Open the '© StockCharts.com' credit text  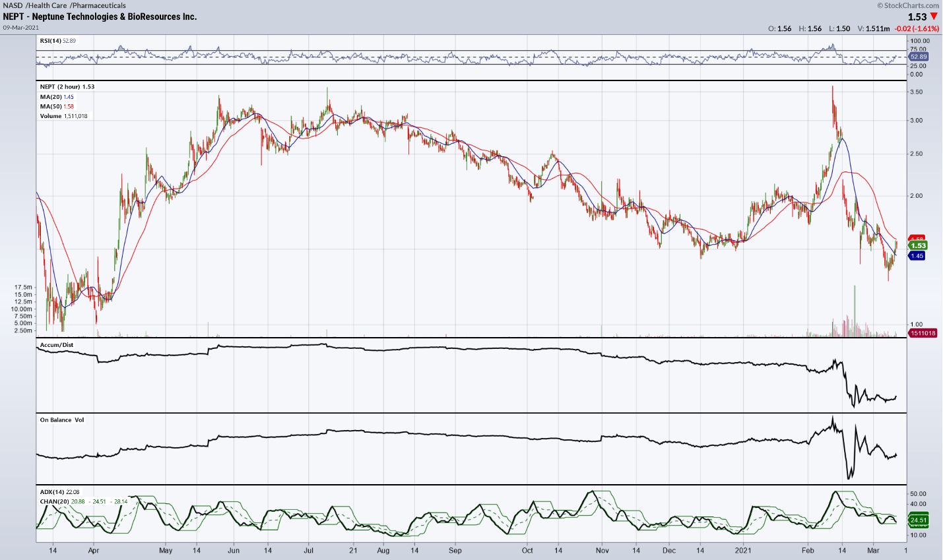coord(907,5)
